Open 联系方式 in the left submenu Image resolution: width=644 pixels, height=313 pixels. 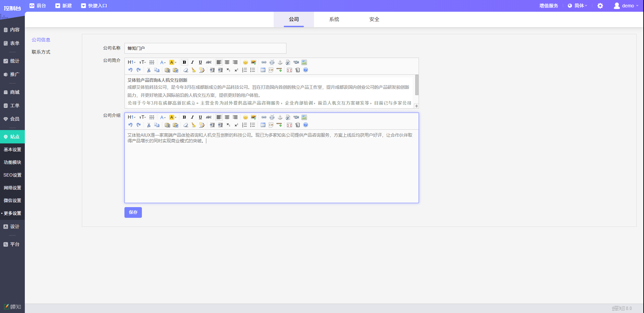point(41,52)
